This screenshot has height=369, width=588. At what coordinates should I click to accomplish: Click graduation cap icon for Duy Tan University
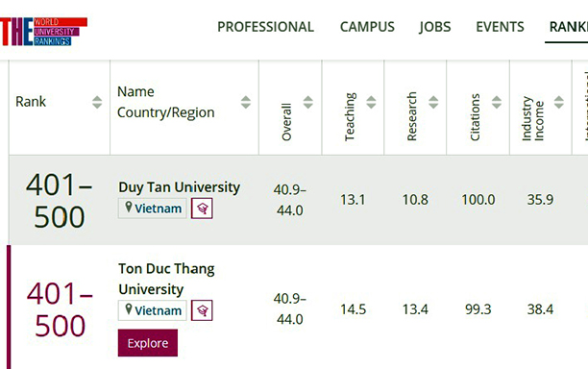pos(202,209)
